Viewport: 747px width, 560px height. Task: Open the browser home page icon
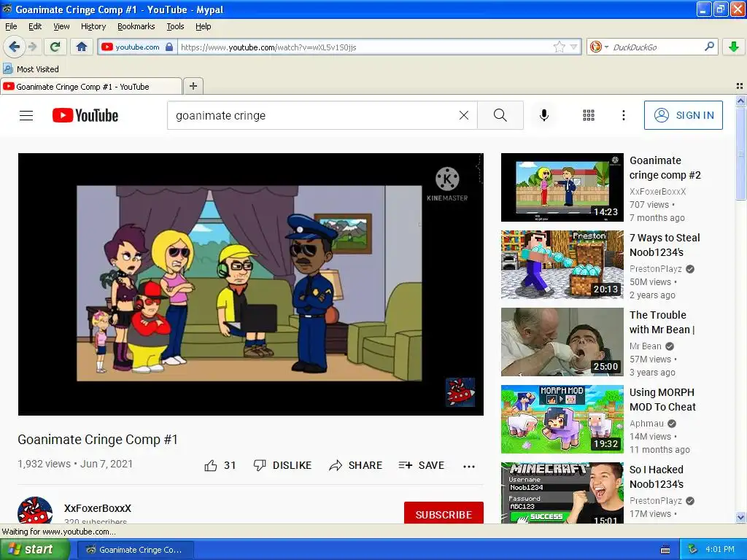click(82, 47)
